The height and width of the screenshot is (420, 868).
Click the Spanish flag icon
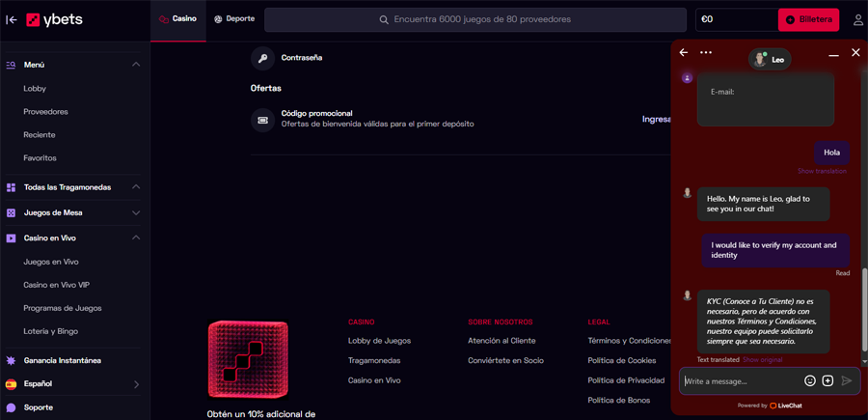pos(11,383)
